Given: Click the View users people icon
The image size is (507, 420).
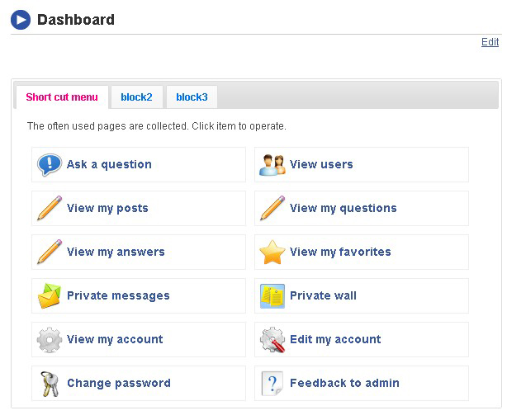Looking at the screenshot, I should click(x=272, y=164).
